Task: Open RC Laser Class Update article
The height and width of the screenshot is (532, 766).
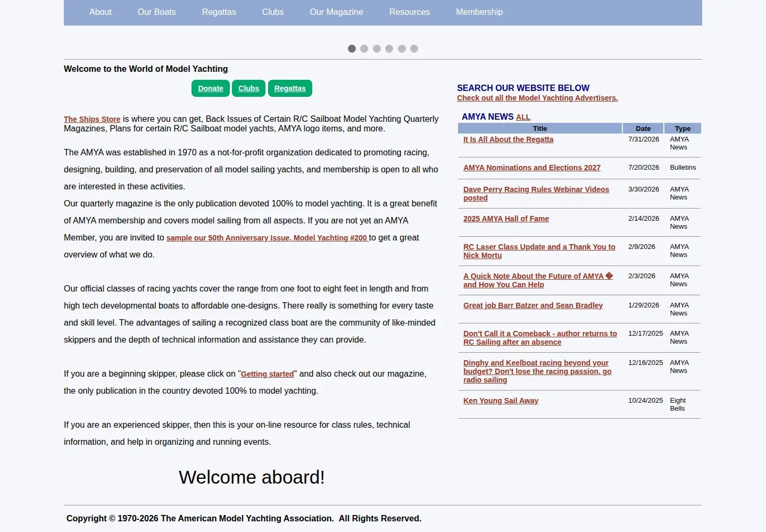Action: tap(539, 251)
